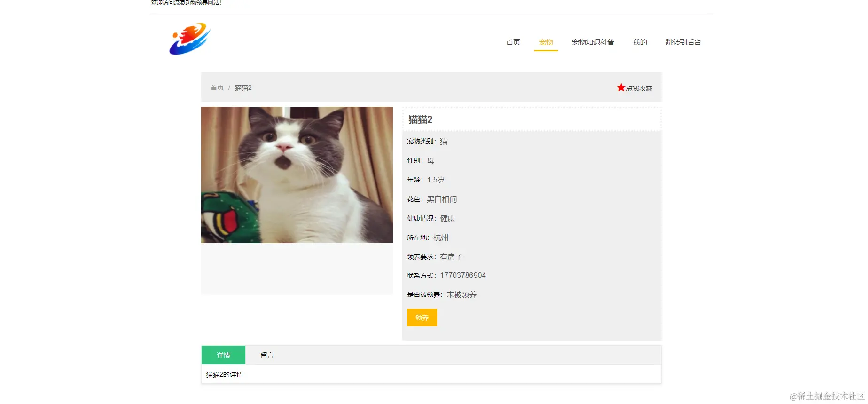Click the 性别：母 row
The width and height of the screenshot is (868, 404).
click(421, 160)
